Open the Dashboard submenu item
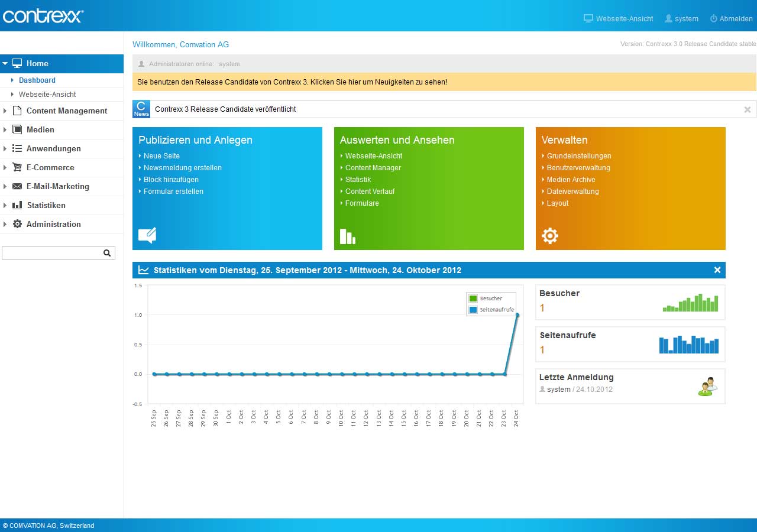 tap(37, 80)
